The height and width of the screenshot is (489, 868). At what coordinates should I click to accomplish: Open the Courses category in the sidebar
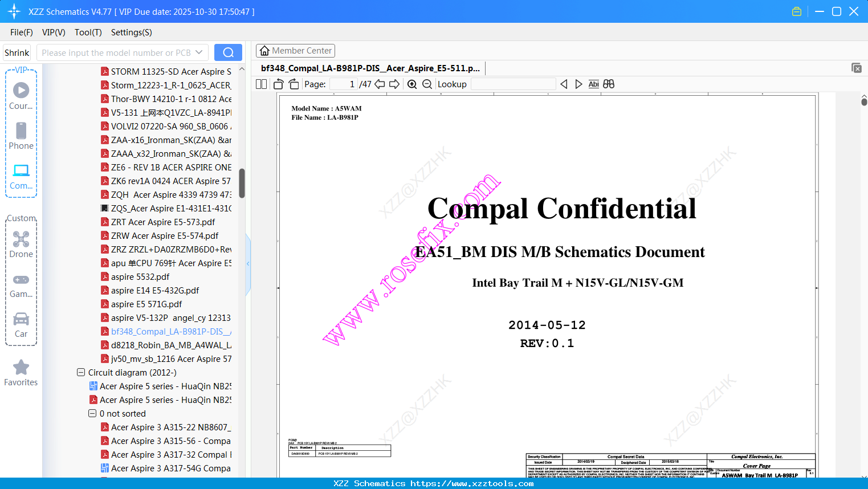point(21,96)
